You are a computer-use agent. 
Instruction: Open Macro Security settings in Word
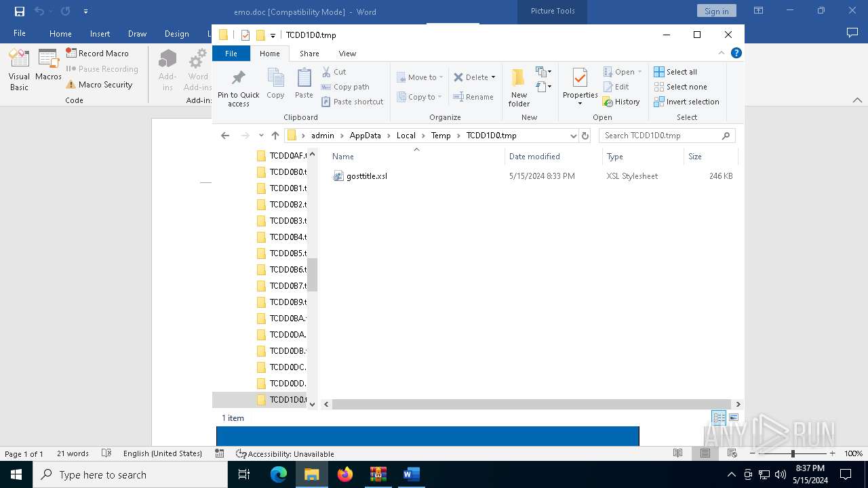99,85
